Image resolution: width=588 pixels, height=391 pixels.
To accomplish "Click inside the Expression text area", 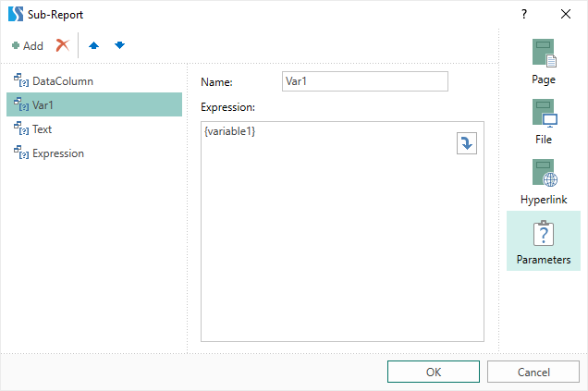I will pos(342,240).
